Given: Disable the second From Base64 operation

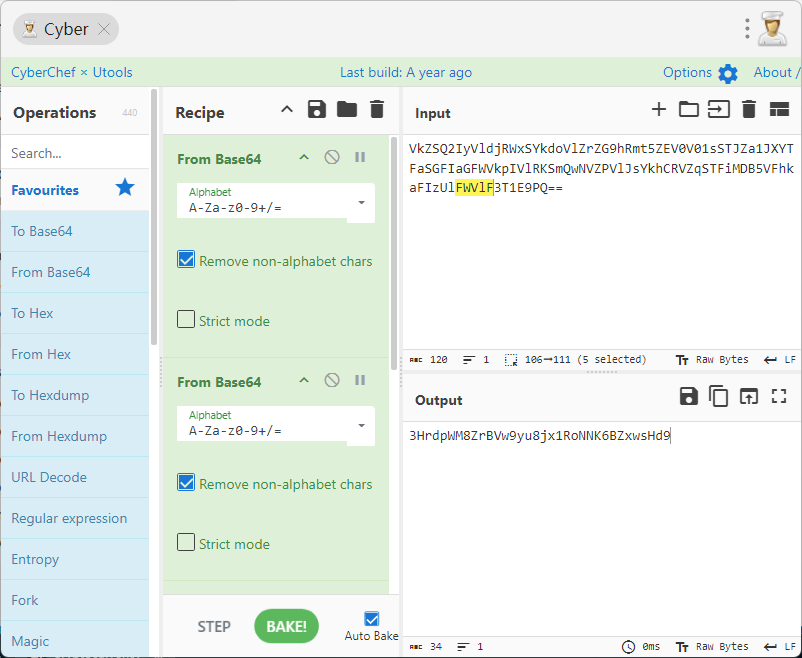Looking at the screenshot, I should click(332, 380).
